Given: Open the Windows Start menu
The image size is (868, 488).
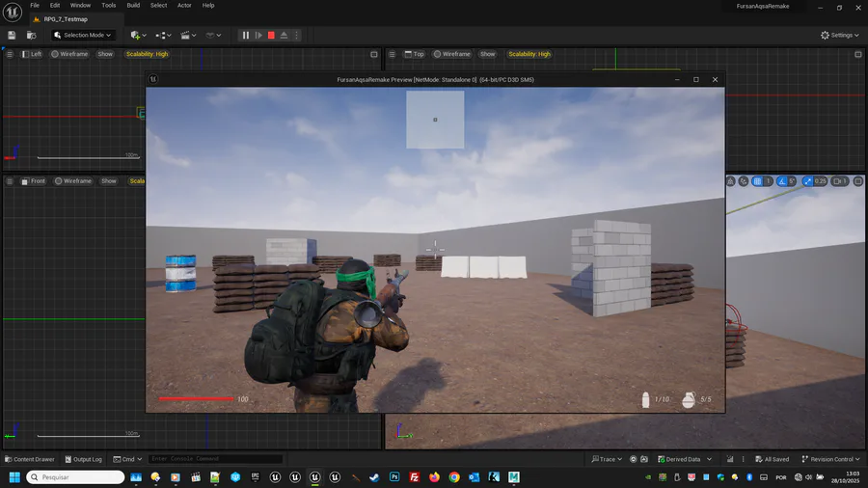Looking at the screenshot, I should [14, 477].
